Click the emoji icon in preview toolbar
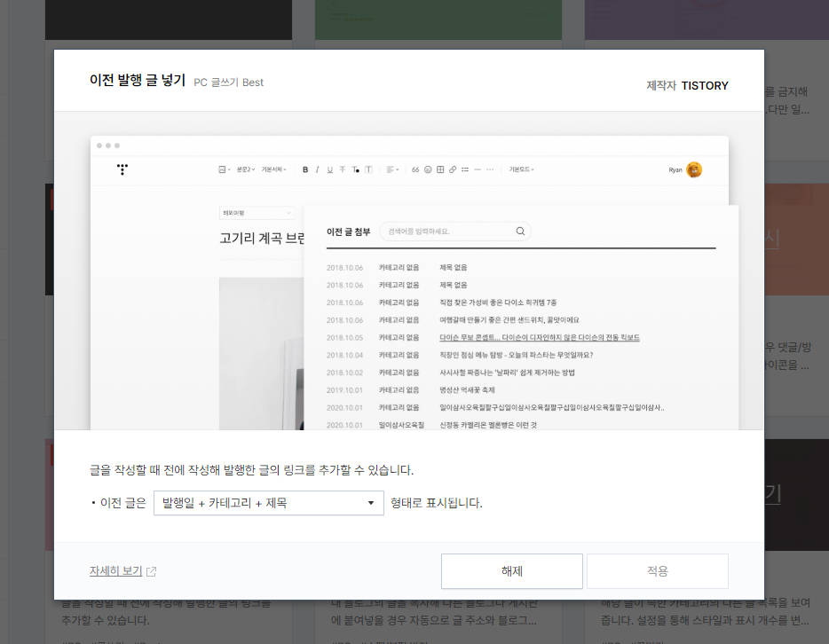Viewport: 829px width, 644px height. [x=428, y=169]
